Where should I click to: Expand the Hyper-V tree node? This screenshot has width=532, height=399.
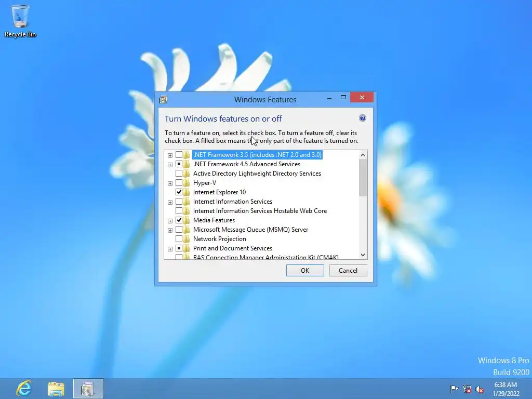click(170, 183)
